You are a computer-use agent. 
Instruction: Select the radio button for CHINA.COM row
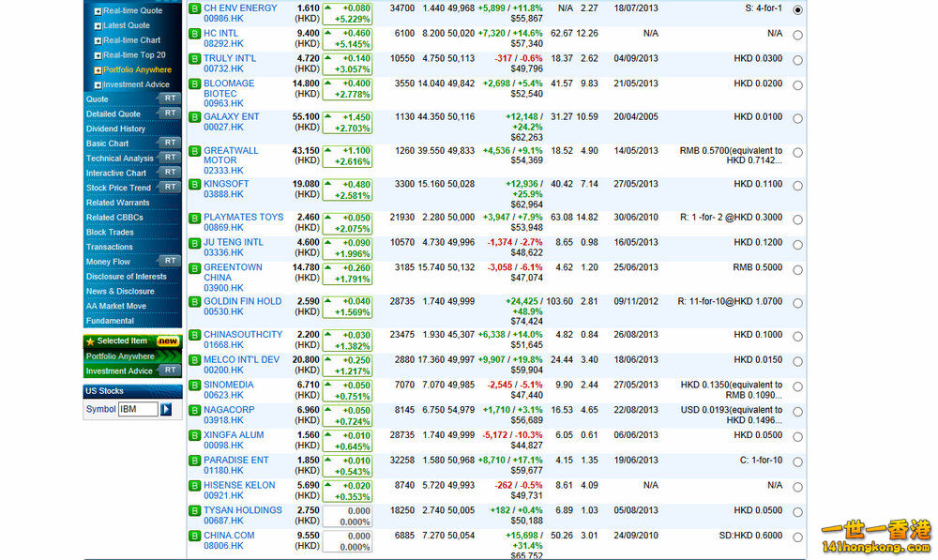coord(797,537)
